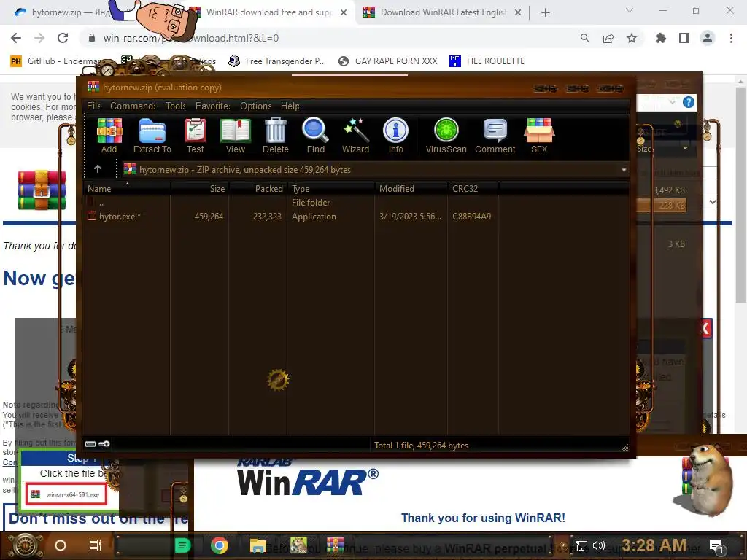
Task: Click the key password icon in status bar
Action: coord(104,444)
